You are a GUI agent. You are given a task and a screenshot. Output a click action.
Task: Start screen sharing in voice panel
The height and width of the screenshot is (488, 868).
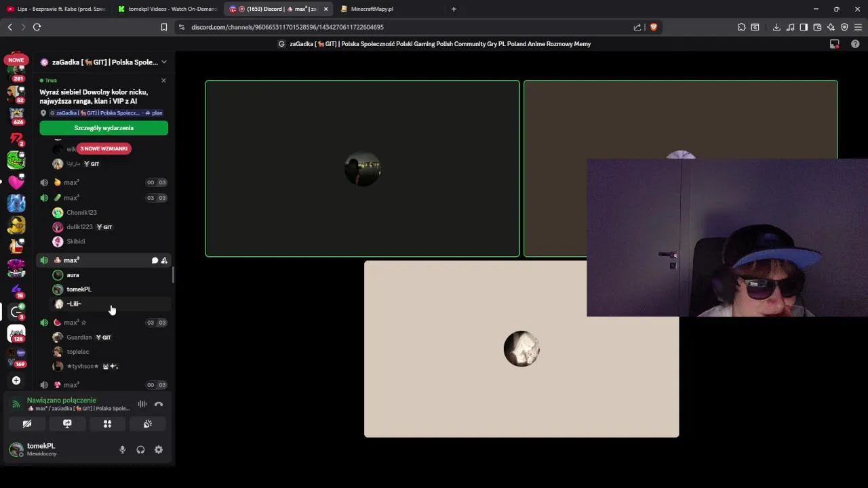[x=67, y=424]
